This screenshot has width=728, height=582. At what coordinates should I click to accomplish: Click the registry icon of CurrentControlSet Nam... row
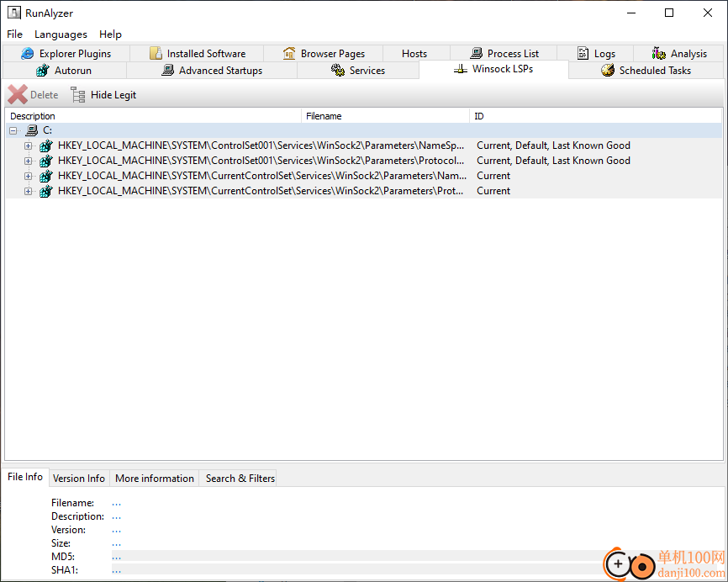coord(46,176)
